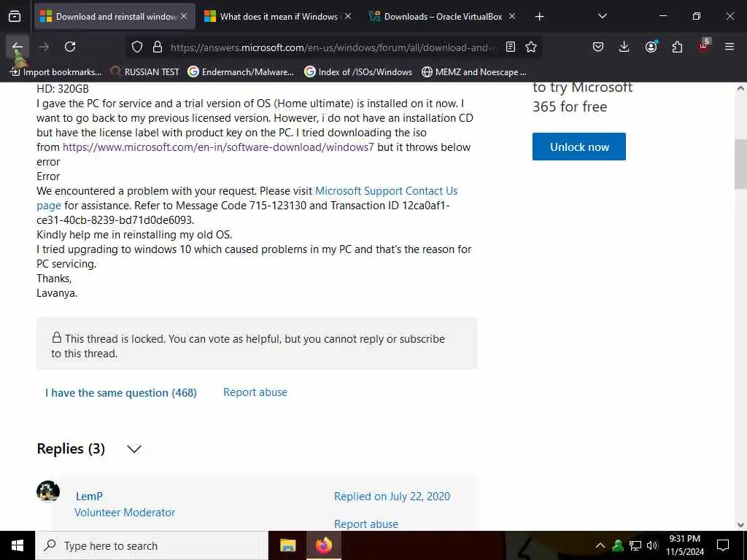Viewport: 747px width, 560px height.
Task: Open the Microsoft Support Contact Us link
Action: 386,191
